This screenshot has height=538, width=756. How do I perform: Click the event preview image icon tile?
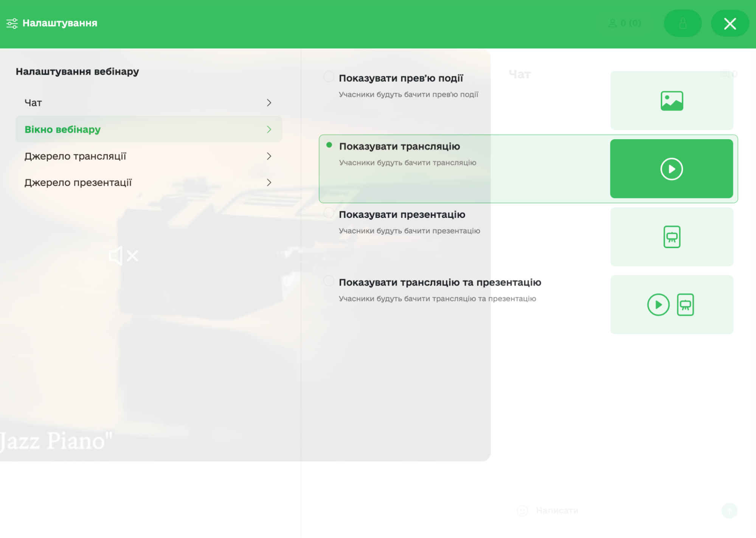[672, 101]
